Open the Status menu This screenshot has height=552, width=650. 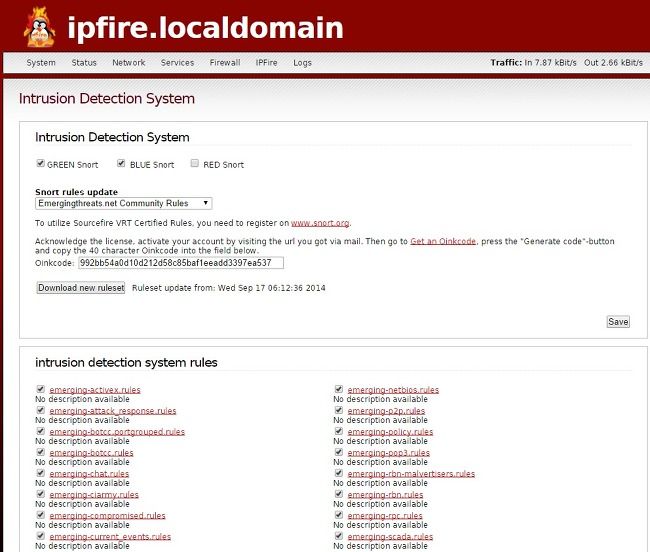pyautogui.click(x=84, y=63)
